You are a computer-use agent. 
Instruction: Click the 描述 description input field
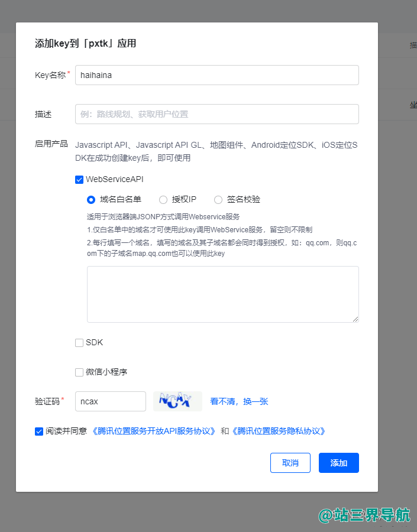[216, 114]
